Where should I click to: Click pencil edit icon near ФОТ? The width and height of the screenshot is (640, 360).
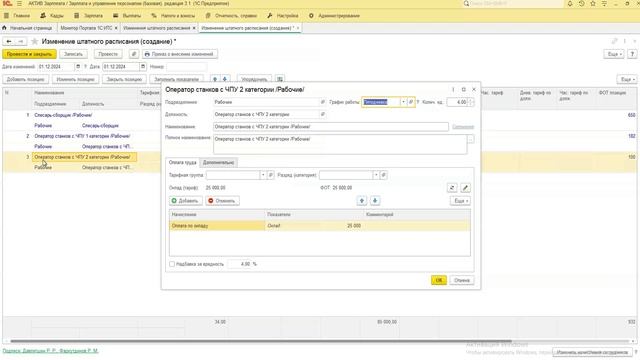pos(465,188)
